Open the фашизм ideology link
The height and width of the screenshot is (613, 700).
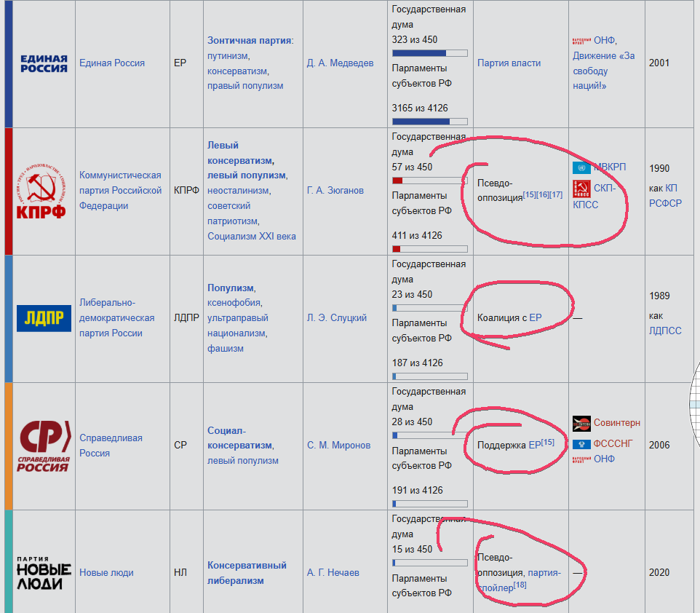(x=225, y=349)
